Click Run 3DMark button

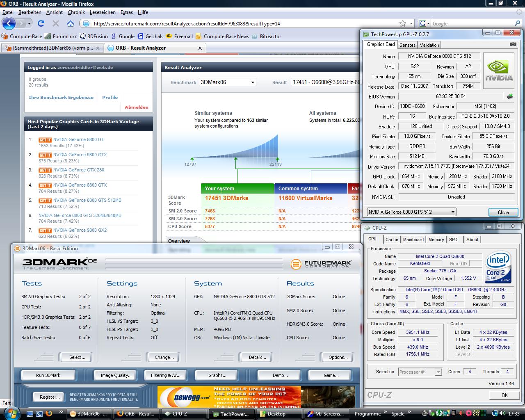tap(48, 375)
